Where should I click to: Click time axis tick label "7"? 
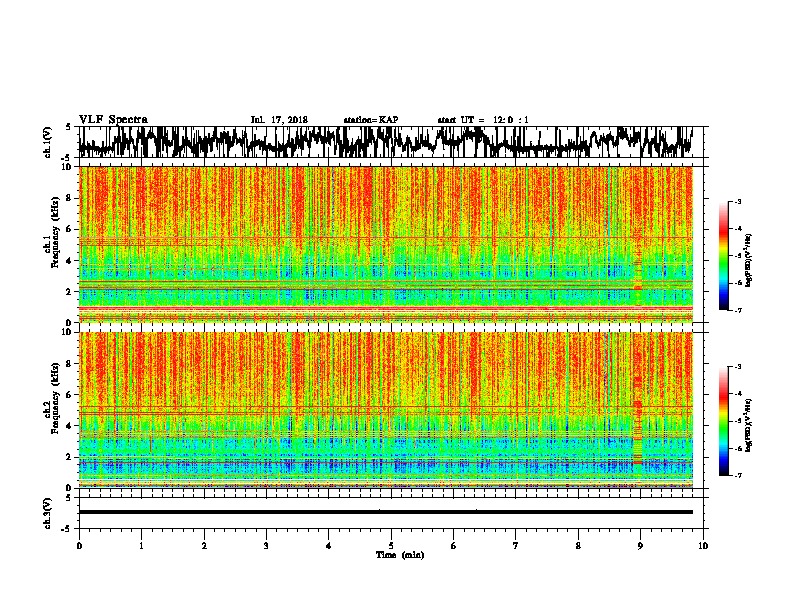tap(516, 546)
